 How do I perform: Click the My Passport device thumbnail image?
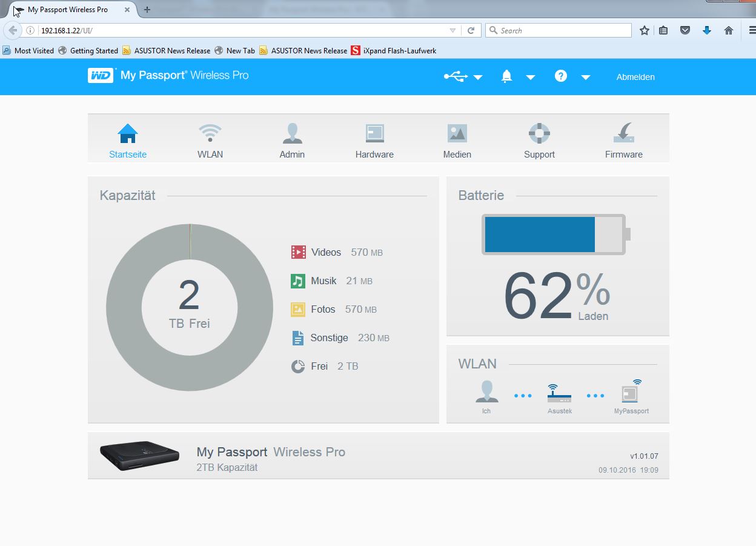(139, 456)
